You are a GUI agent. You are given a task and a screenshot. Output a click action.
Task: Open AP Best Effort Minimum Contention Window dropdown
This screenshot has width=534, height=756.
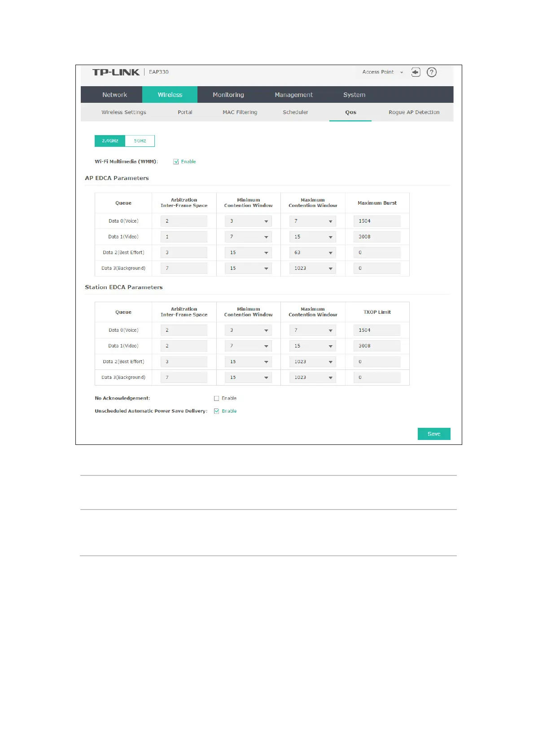pyautogui.click(x=248, y=252)
